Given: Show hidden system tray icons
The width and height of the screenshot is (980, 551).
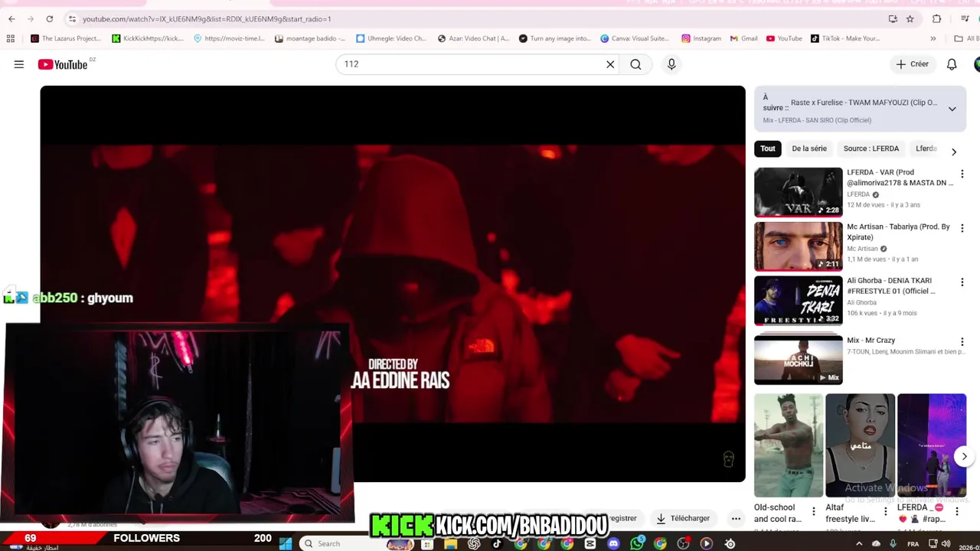Looking at the screenshot, I should click(858, 543).
